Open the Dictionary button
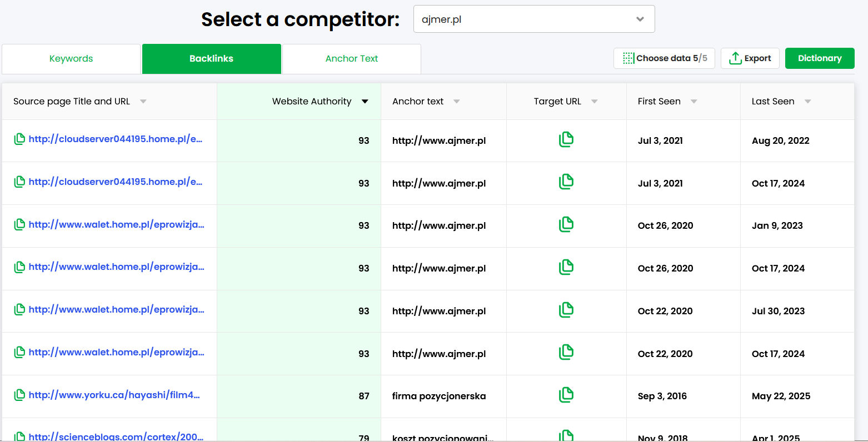868x442 pixels. coord(819,58)
